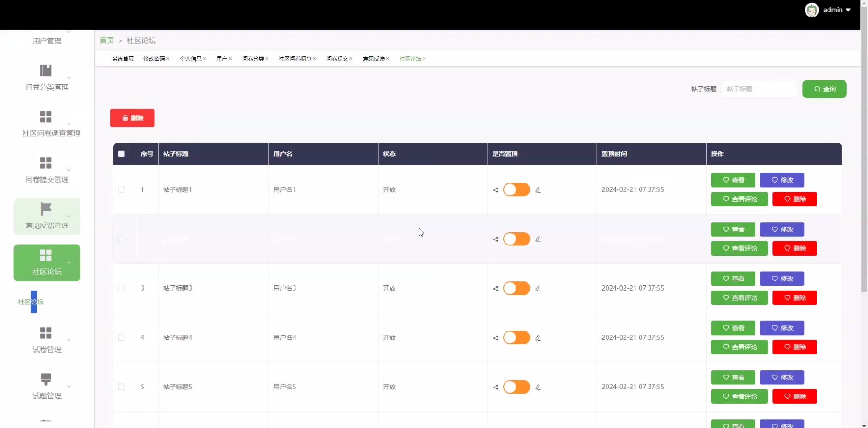The height and width of the screenshot is (428, 868).
Task: Click the share icon in the second table row
Action: pos(495,240)
